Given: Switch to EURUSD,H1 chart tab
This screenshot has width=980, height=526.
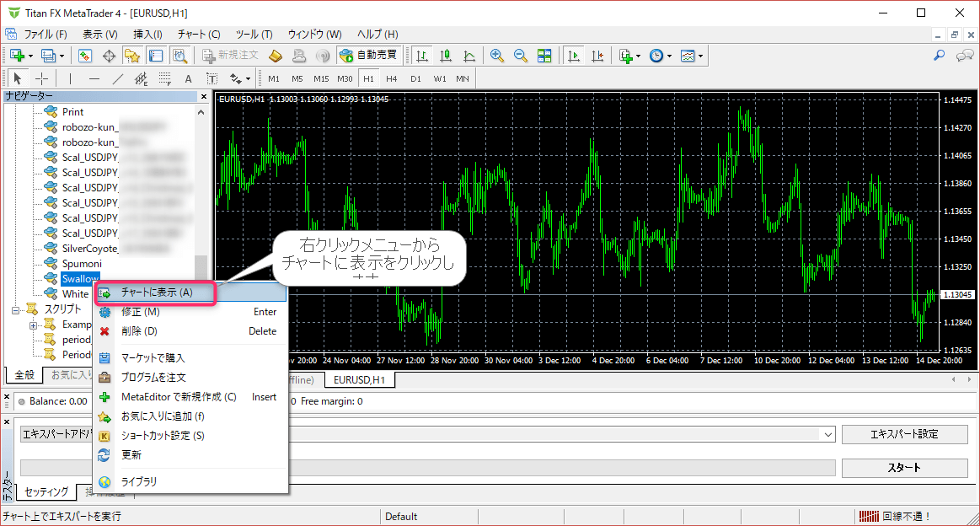Looking at the screenshot, I should [x=359, y=379].
